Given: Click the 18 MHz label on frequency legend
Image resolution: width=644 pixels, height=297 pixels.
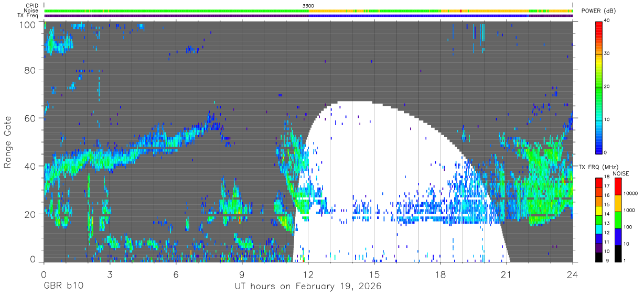Looking at the screenshot, I should (606, 177).
